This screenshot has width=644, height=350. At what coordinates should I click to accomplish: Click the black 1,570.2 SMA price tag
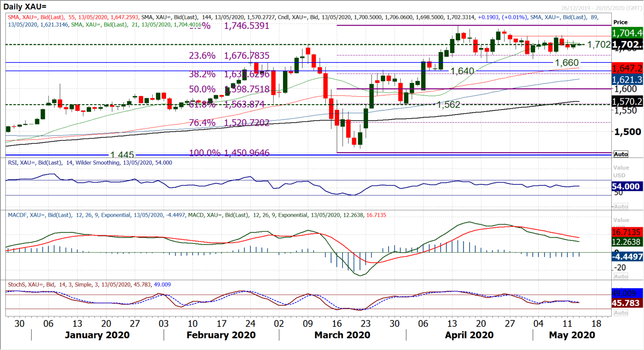(x=627, y=101)
